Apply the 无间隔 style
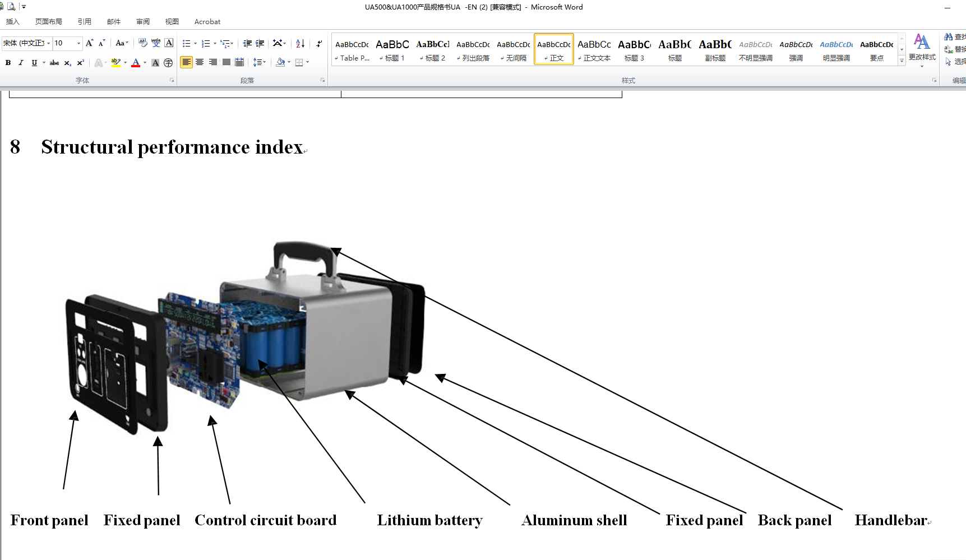The image size is (966, 560). pyautogui.click(x=514, y=50)
